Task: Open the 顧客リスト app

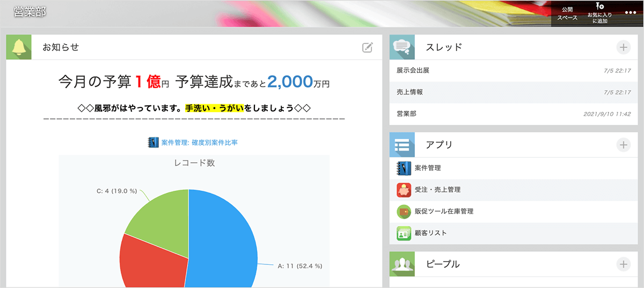Action: tap(430, 233)
